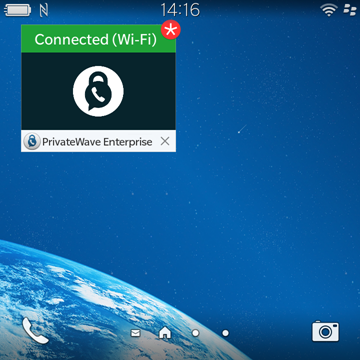Tap the 14:16 clock
This screenshot has height=360, width=360.
pyautogui.click(x=180, y=10)
